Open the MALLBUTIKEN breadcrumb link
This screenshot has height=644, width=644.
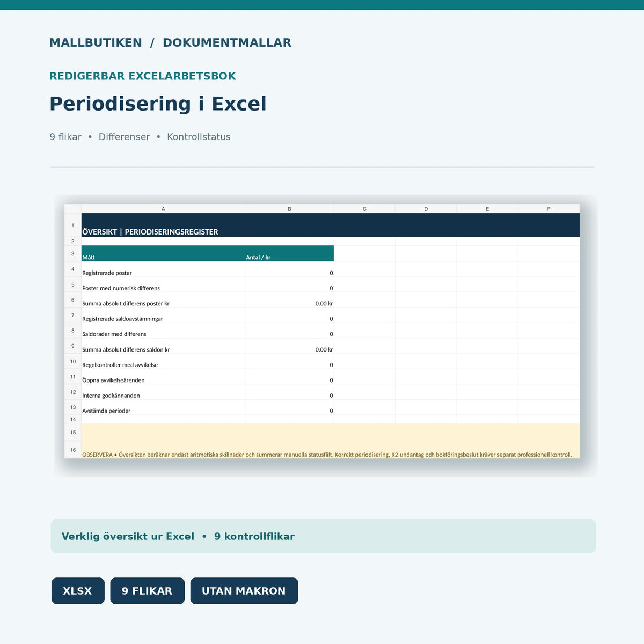click(96, 43)
